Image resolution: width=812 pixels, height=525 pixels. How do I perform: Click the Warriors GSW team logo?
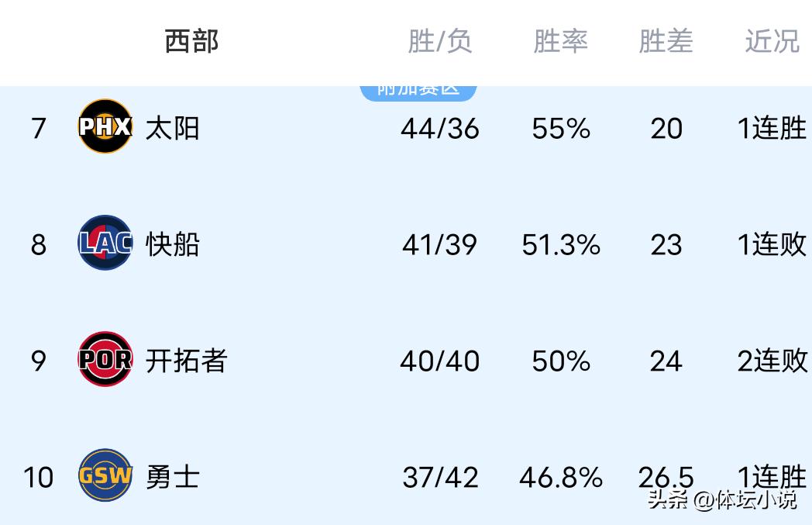105,475
